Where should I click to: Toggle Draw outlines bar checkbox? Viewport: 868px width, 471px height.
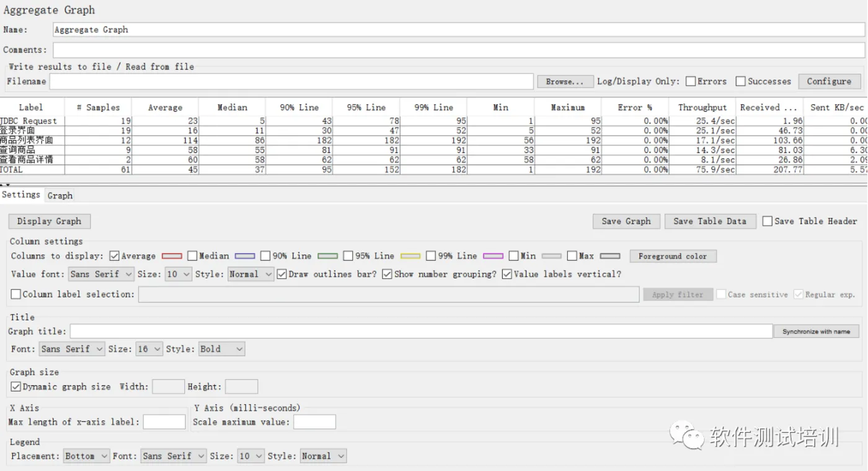pyautogui.click(x=282, y=274)
